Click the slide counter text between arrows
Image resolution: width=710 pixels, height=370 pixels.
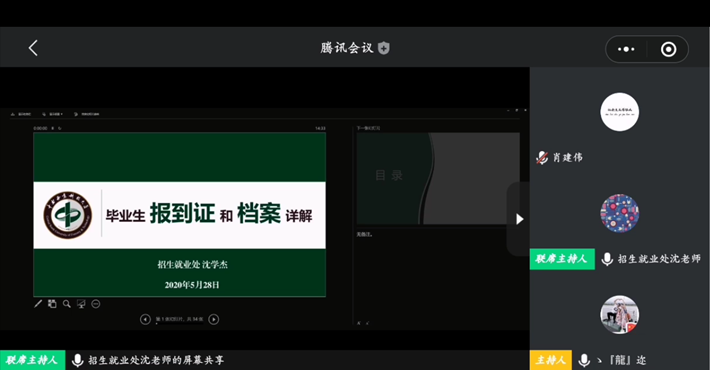[x=179, y=319]
